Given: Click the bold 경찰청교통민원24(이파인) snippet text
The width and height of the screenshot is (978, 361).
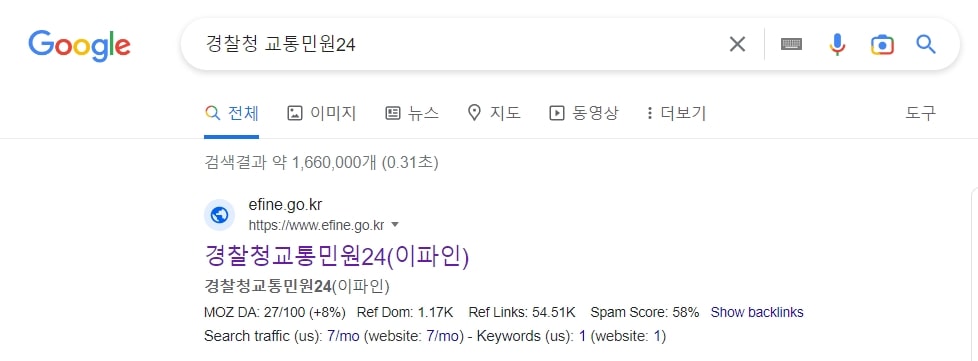Looking at the screenshot, I should pyautogui.click(x=297, y=286).
